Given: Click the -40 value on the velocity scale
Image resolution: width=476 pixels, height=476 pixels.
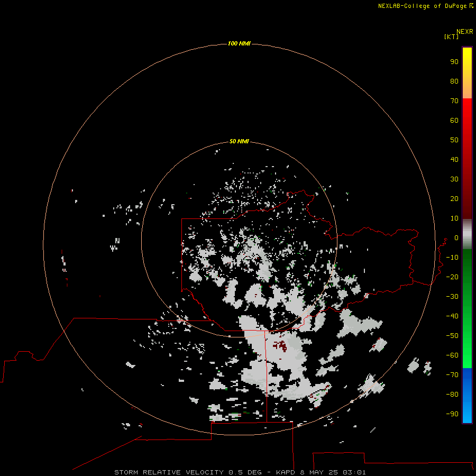Looking at the screenshot, I should click(x=452, y=316).
